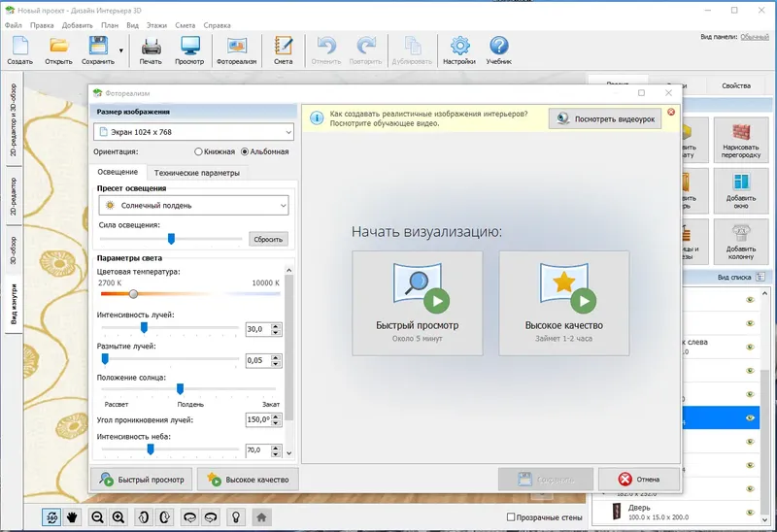The image size is (777, 532).
Task: Click the Обычный panel view link
Action: tap(755, 37)
